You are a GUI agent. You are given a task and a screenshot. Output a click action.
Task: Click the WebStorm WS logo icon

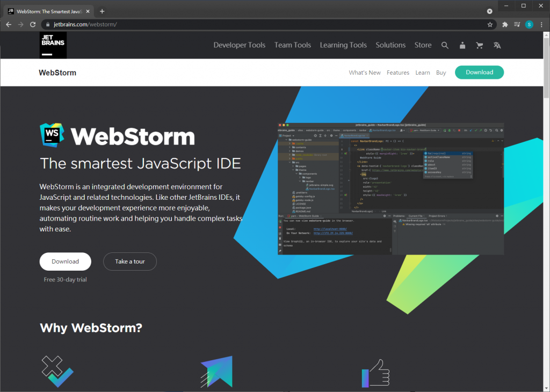tap(52, 135)
